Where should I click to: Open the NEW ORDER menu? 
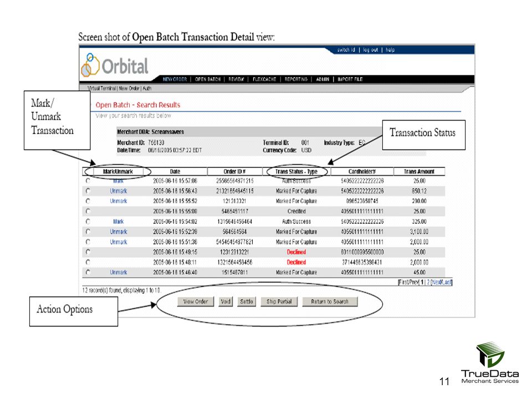tap(175, 79)
